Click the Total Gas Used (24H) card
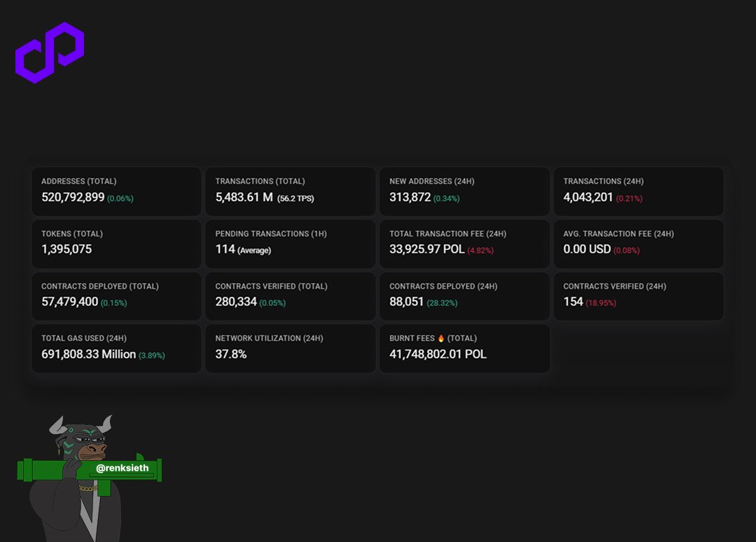 click(116, 348)
